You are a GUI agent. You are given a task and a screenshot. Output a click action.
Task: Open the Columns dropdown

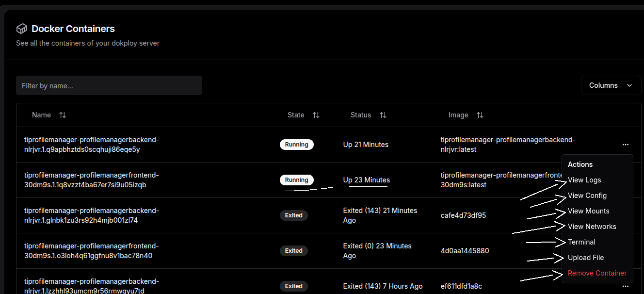point(611,85)
